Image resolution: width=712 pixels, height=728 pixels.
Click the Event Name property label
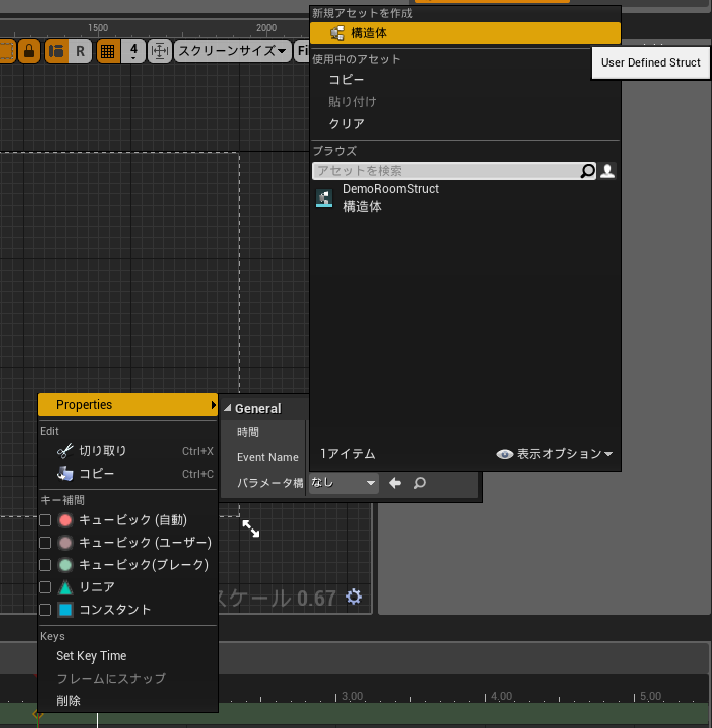(267, 457)
